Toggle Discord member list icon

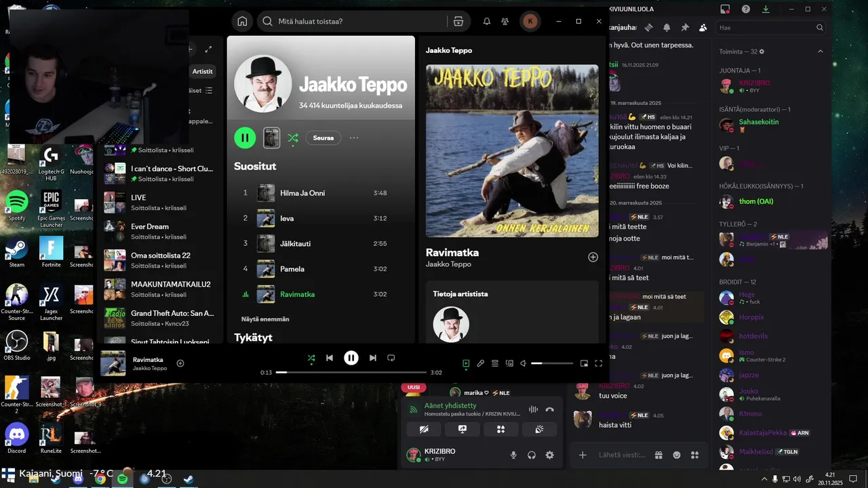[703, 28]
